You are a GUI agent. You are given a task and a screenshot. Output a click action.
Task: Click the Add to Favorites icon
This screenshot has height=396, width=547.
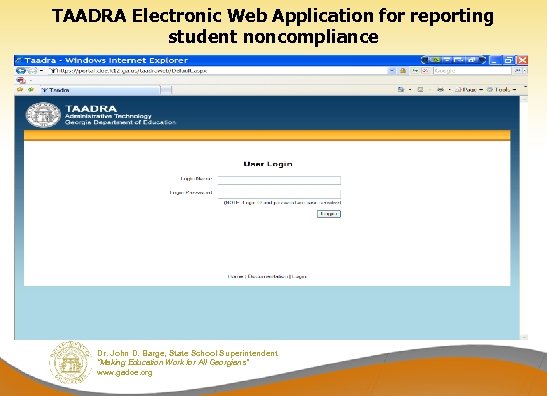pyautogui.click(x=31, y=90)
